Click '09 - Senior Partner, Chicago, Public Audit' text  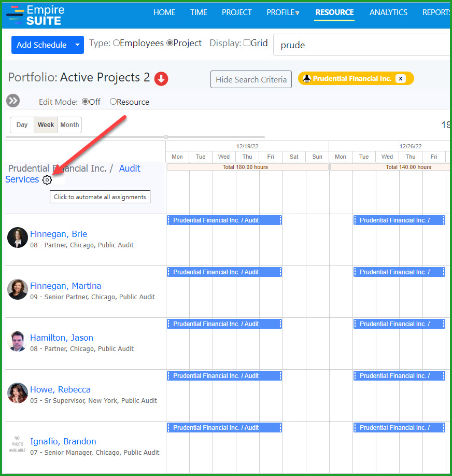(93, 297)
